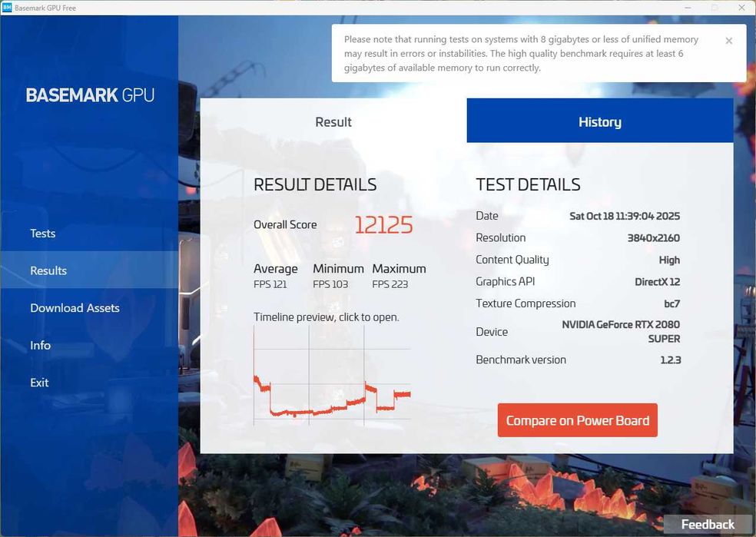756x537 pixels.
Task: Click 'Timeline preview, click to open.' text
Action: (x=327, y=317)
